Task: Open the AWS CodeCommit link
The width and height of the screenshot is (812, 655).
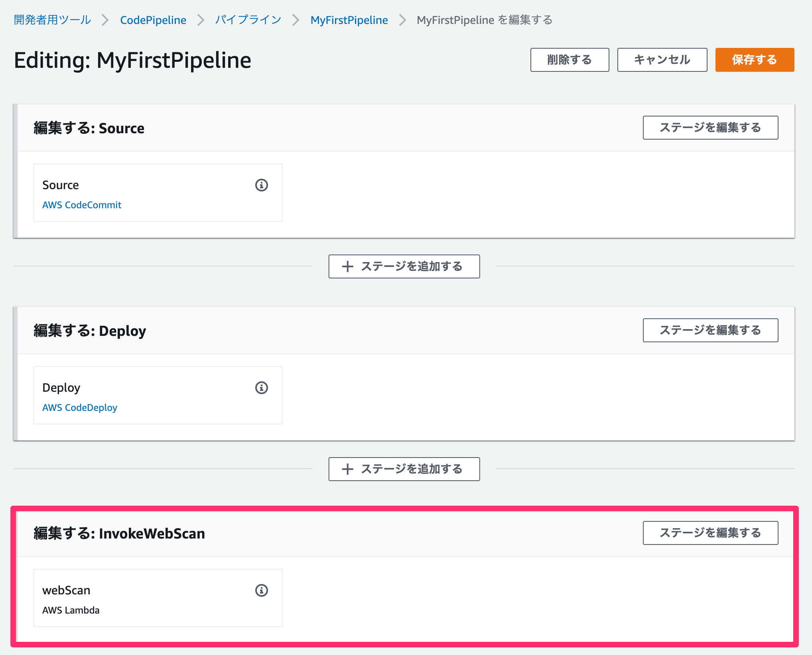Action: pos(82,205)
